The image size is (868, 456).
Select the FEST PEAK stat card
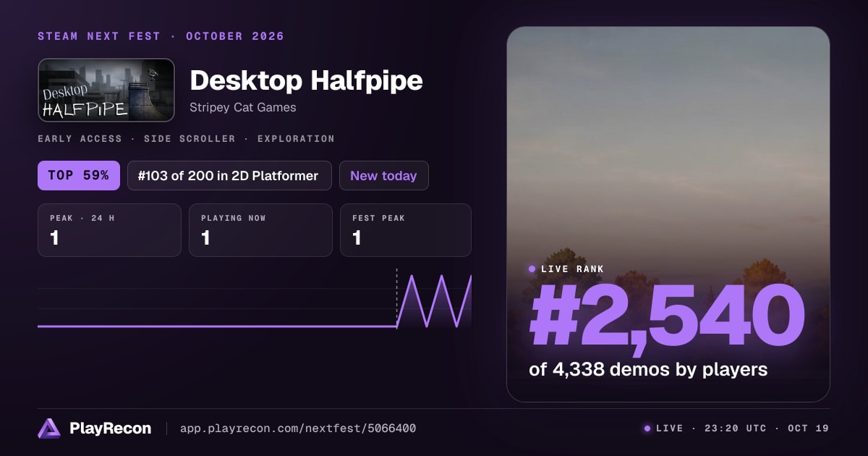(406, 230)
